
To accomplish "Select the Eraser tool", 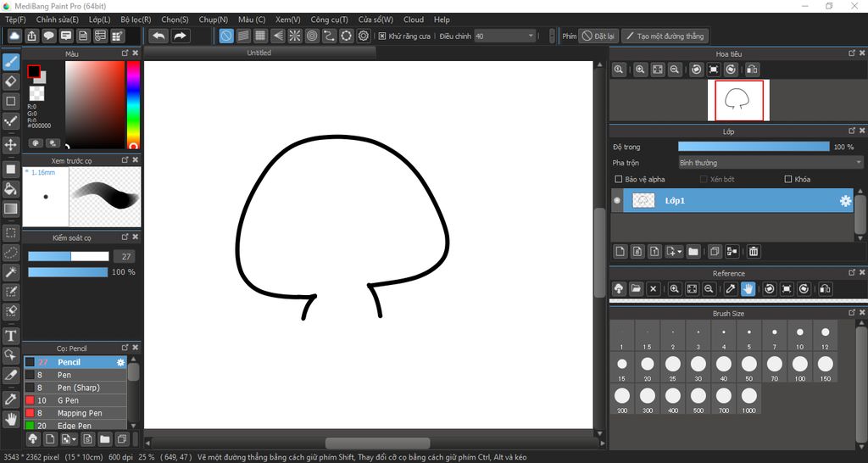I will [10, 81].
